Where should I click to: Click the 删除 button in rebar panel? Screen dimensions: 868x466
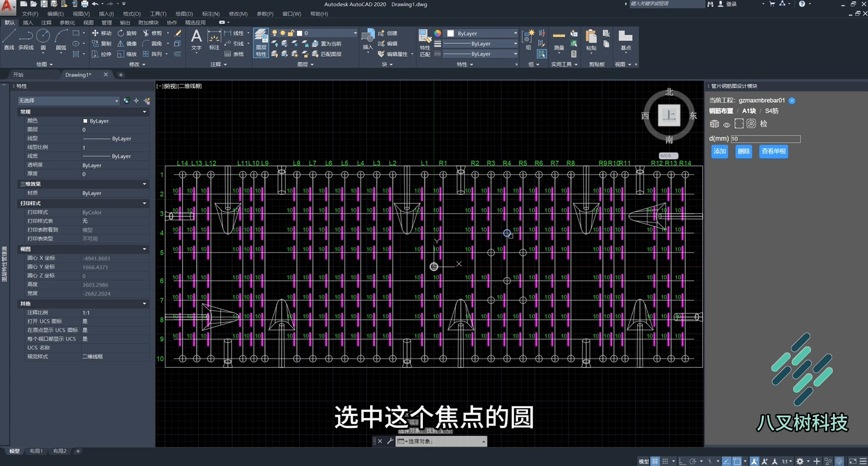(x=744, y=152)
